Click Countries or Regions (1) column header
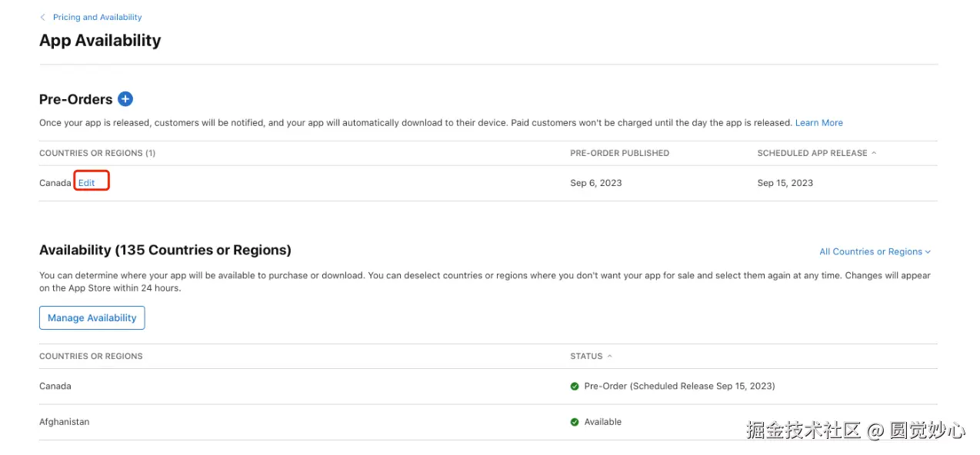Screen dimensions: 980x455 tap(97, 153)
